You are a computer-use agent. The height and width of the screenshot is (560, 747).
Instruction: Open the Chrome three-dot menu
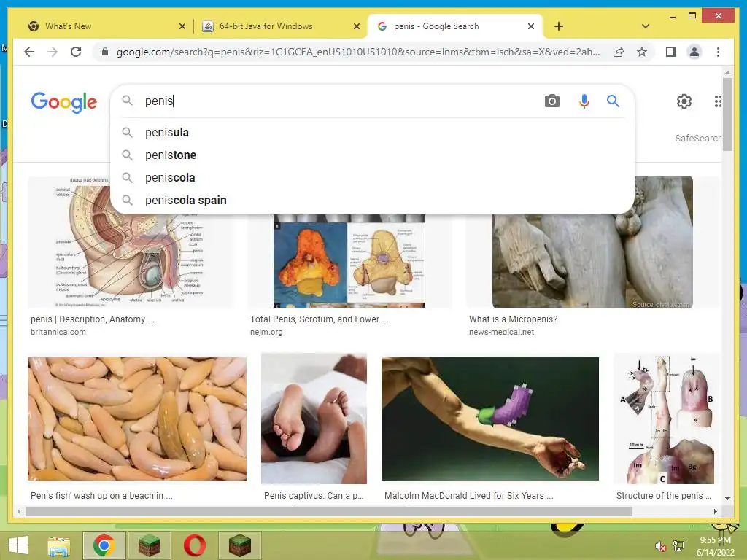point(718,52)
